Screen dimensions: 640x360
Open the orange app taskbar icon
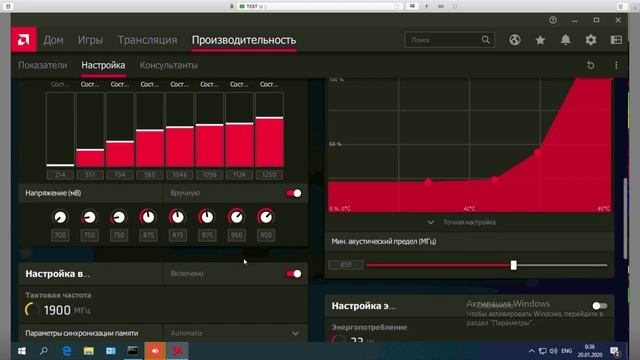(x=155, y=351)
